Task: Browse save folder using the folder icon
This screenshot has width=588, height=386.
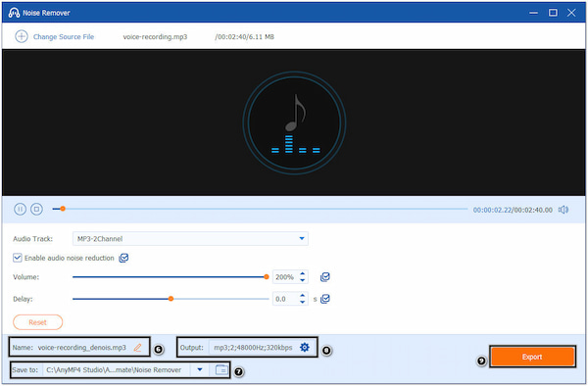Action: pyautogui.click(x=221, y=370)
